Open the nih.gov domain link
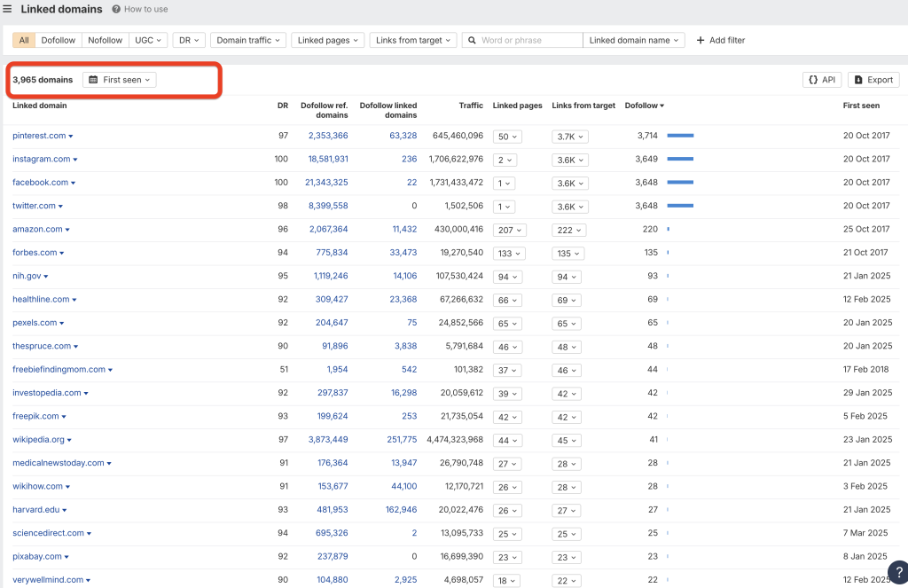This screenshot has width=908, height=588. (x=27, y=276)
